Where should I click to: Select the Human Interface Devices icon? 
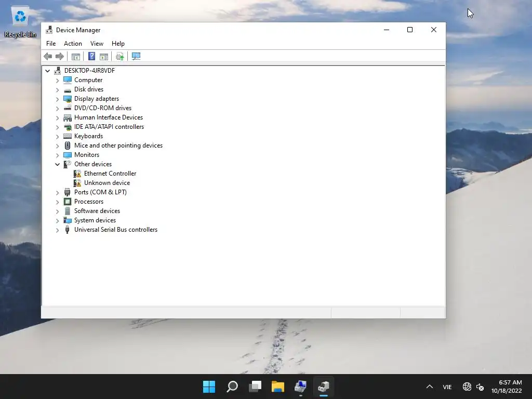coord(68,118)
